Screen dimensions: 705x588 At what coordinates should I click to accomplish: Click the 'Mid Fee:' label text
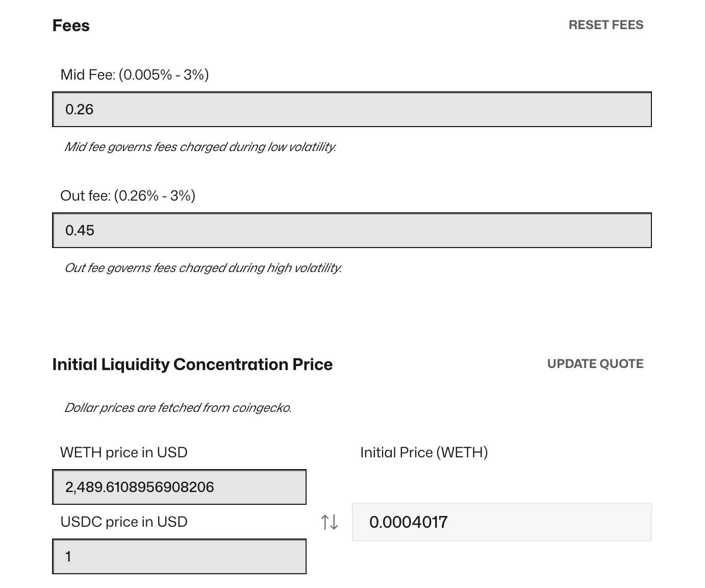pos(87,75)
